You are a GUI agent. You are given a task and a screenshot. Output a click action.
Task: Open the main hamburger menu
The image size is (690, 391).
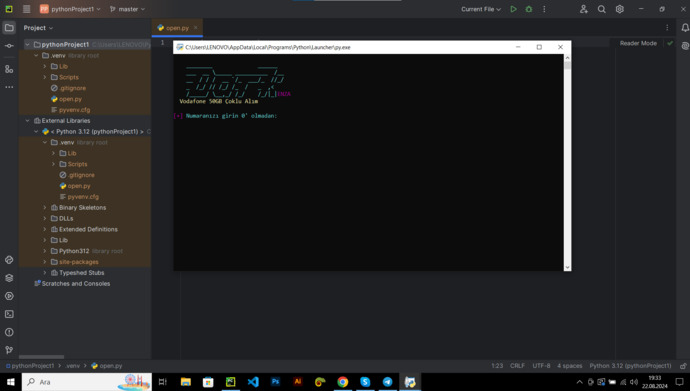[x=26, y=9]
